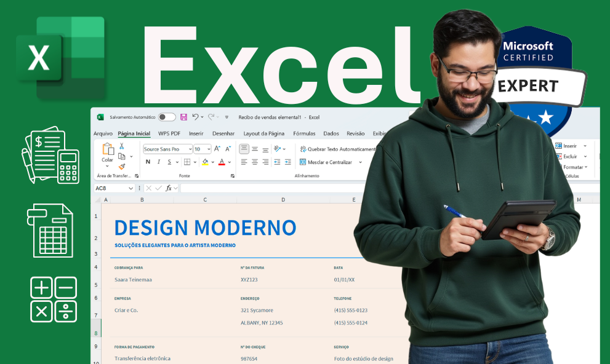The image size is (610, 364).
Task: Expand the Colar paste options arrow
Action: coord(107,166)
